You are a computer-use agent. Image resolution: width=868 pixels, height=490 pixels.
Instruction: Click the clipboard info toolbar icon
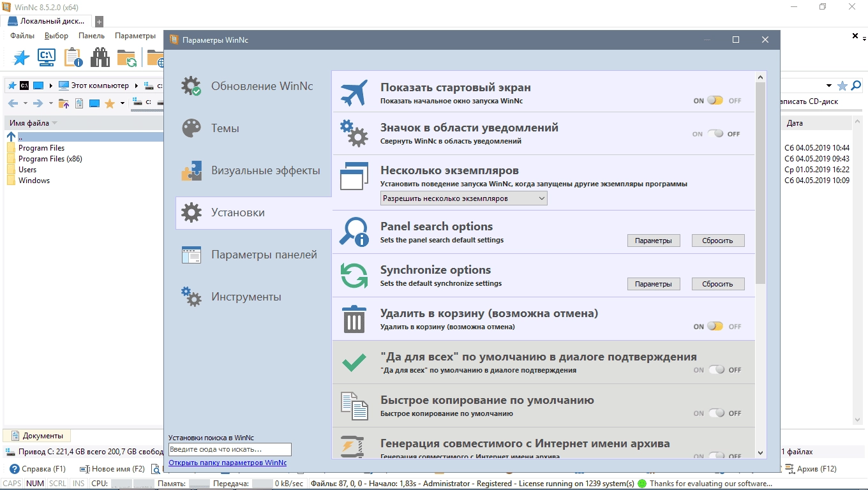73,57
